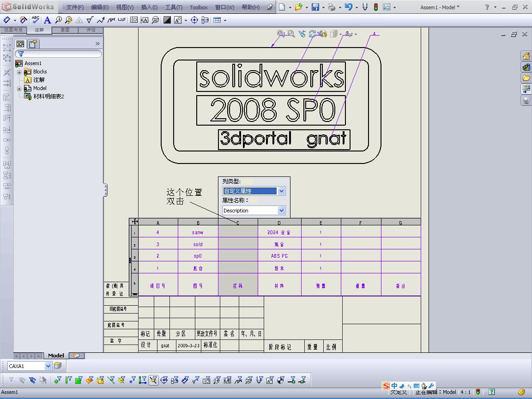Click the Rebuild traffic light icon
Screen dimensions: 532x399
click(x=375, y=7)
